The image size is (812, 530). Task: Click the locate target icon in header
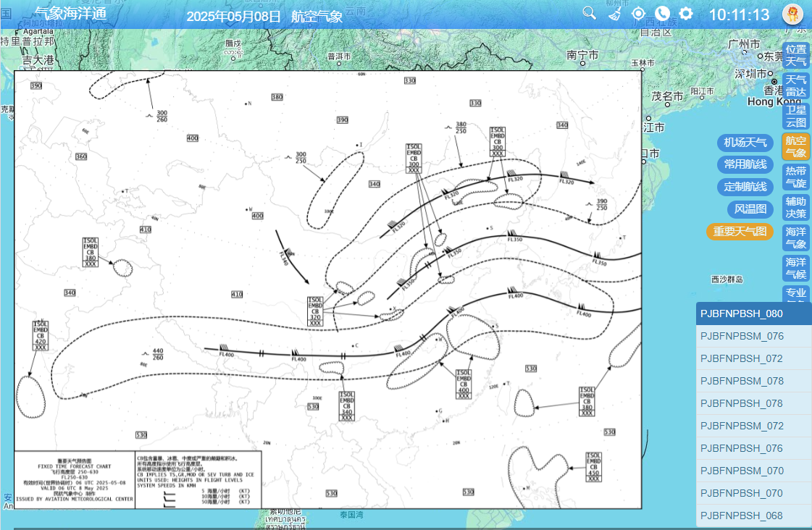tap(639, 14)
